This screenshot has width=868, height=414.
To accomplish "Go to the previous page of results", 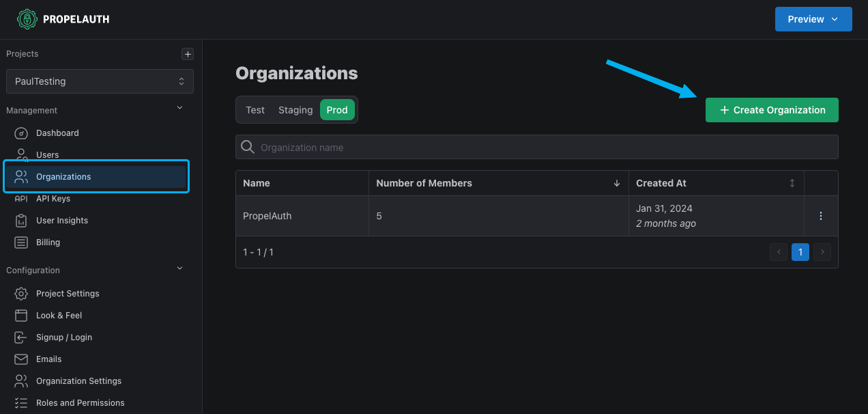I will coord(779,252).
